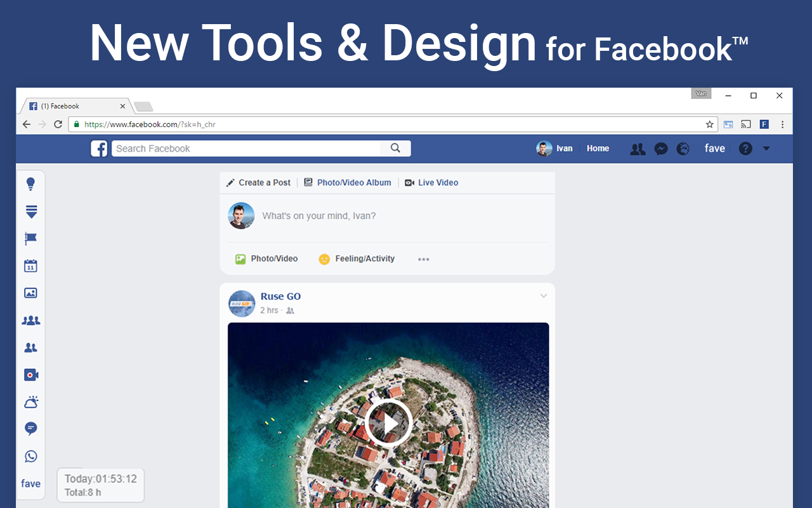Select the Photo/Video Album tab
812x508 pixels.
click(x=348, y=182)
